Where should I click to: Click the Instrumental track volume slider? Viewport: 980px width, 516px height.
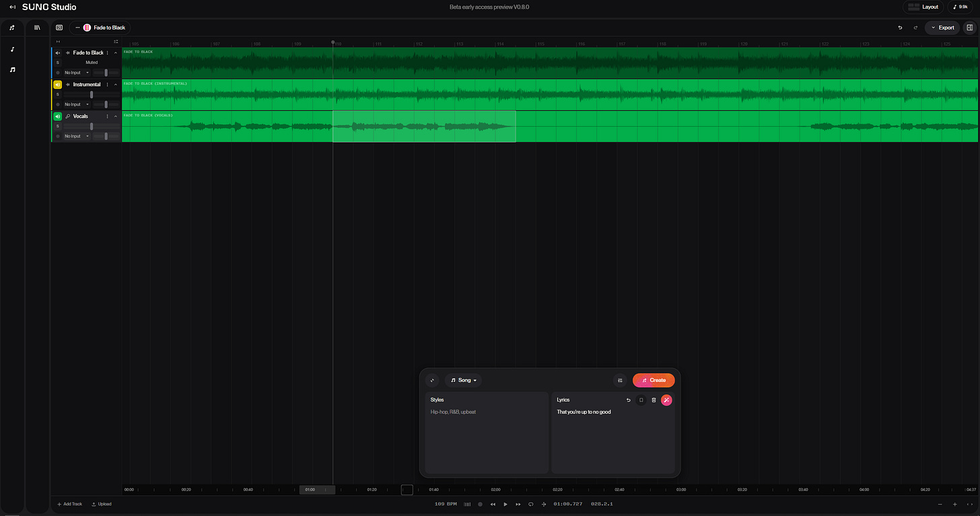tap(92, 94)
